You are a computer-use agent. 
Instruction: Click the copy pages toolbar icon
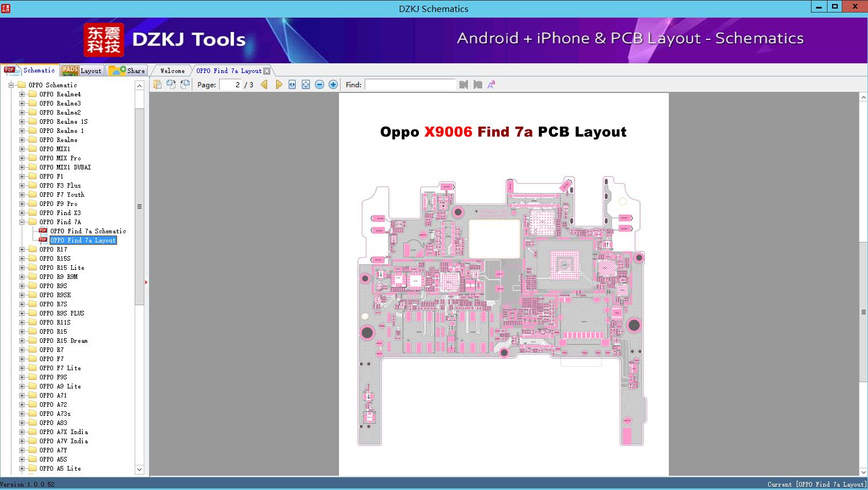[158, 84]
